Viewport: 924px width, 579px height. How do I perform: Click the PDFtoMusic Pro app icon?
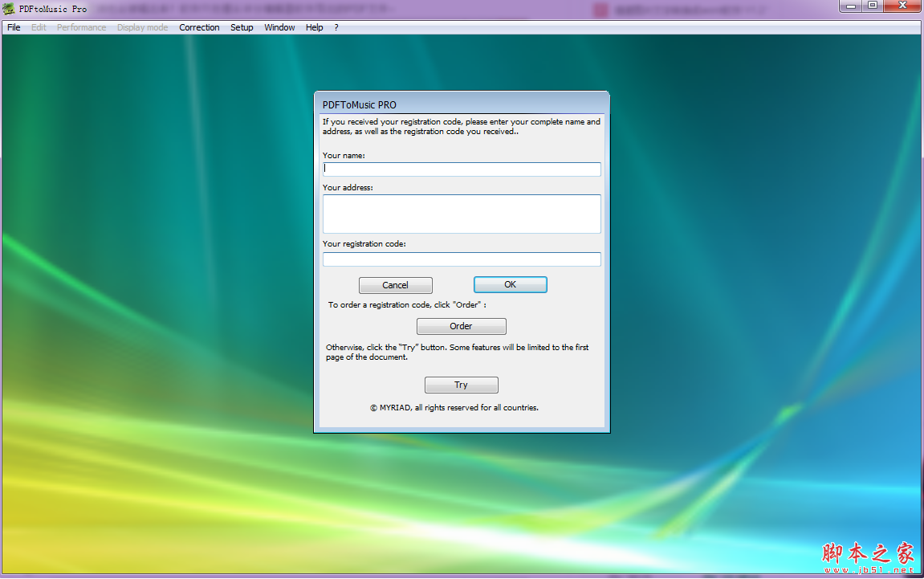[x=9, y=9]
